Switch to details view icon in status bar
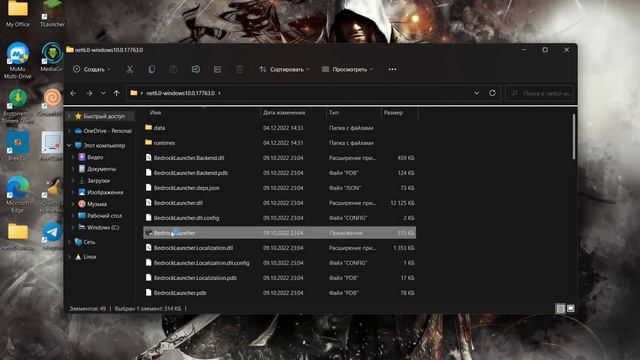Viewport: 640px width, 360px height. click(x=560, y=309)
